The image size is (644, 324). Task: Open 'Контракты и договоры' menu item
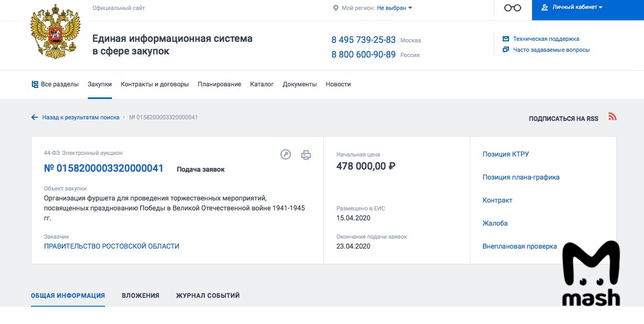point(155,84)
